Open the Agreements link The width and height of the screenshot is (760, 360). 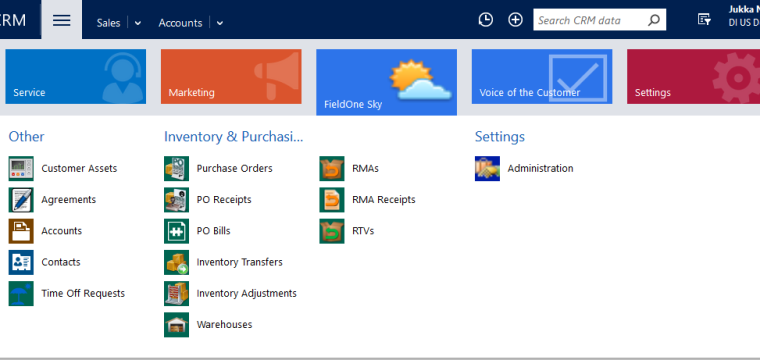68,200
